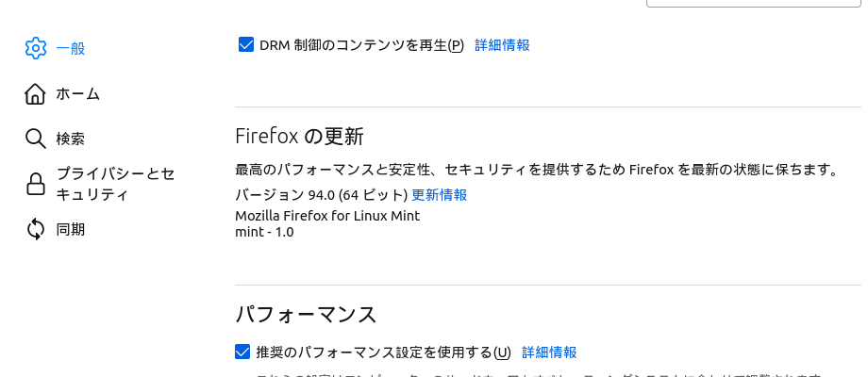Click the Mozilla Firefox for Linux Mint text
Screen dimensions: 868x377
(x=327, y=216)
